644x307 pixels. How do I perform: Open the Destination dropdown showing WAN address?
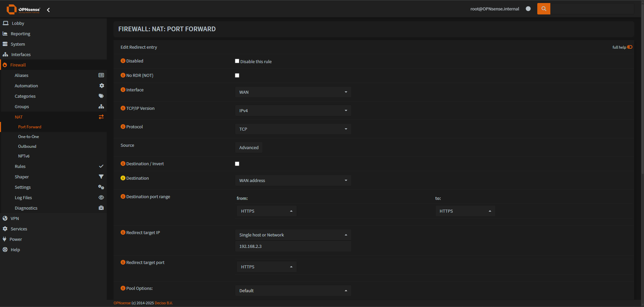(293, 180)
